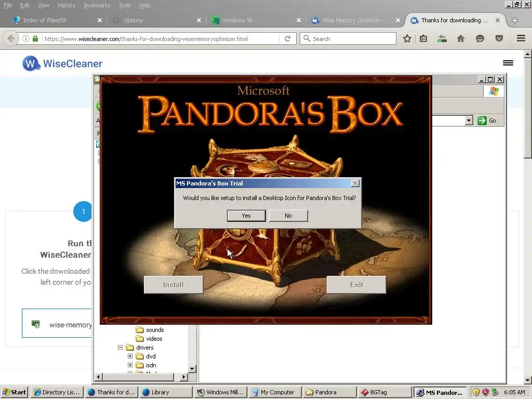Click the site information icon in address bar
This screenshot has width=532, height=399.
click(x=26, y=38)
